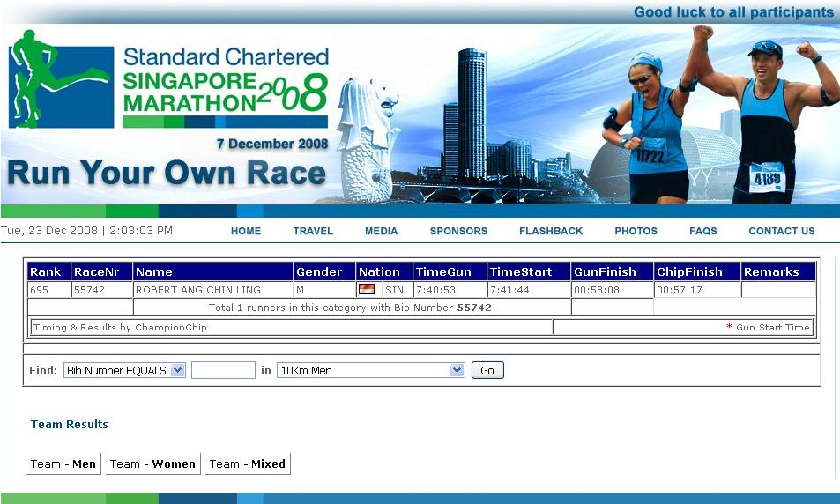Click the TimeStart value 7:41:44
Viewport: 840px width, 504px height.
[x=509, y=290]
